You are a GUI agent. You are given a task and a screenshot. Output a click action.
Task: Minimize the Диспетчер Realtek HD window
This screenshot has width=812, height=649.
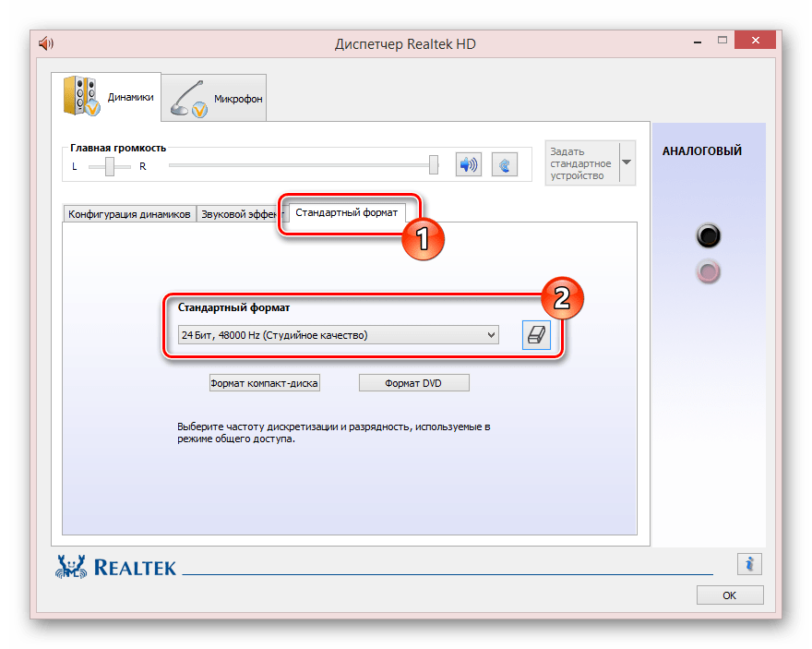tap(698, 42)
